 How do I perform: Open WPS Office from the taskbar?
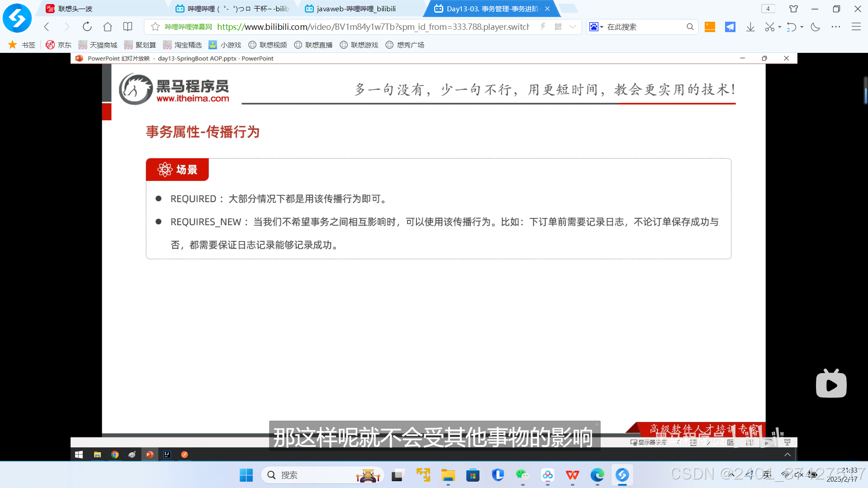(572, 475)
